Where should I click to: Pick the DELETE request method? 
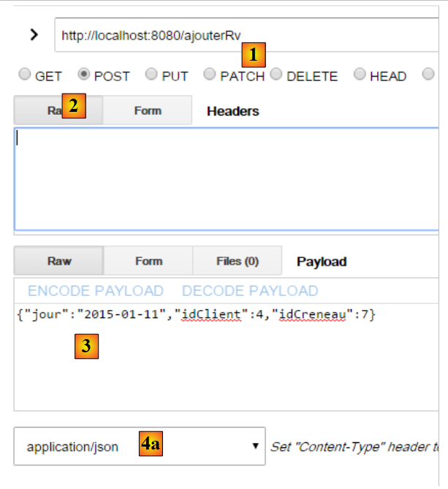click(x=276, y=75)
